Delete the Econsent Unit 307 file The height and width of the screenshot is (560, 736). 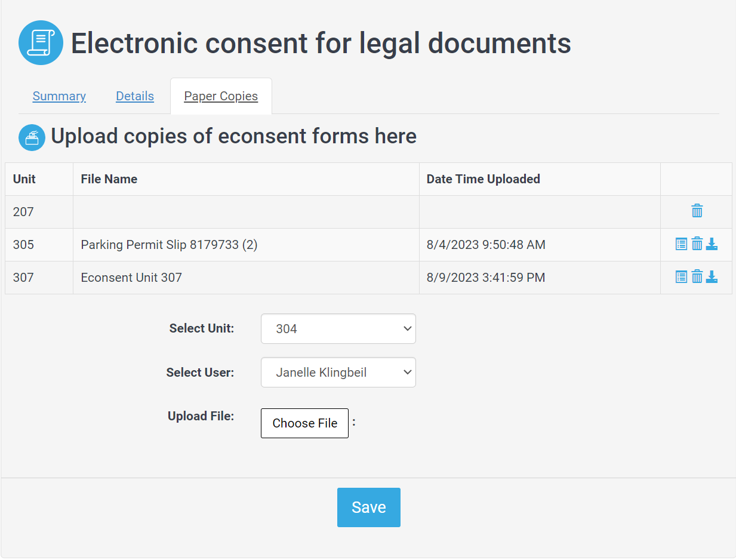tap(697, 277)
